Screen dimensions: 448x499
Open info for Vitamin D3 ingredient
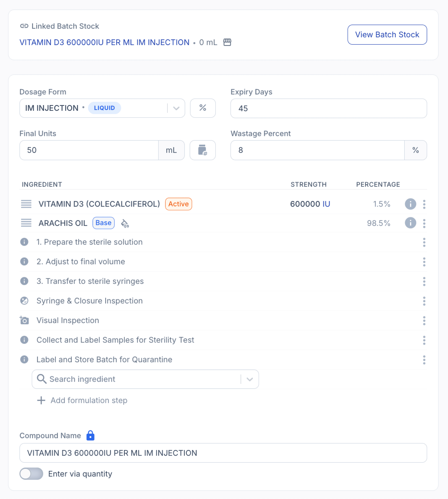[410, 204]
